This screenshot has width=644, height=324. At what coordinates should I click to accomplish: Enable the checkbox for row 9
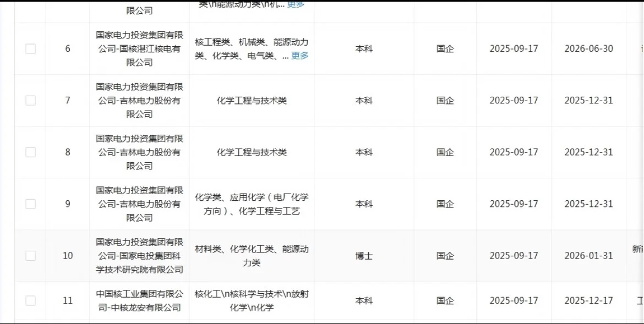pos(30,204)
